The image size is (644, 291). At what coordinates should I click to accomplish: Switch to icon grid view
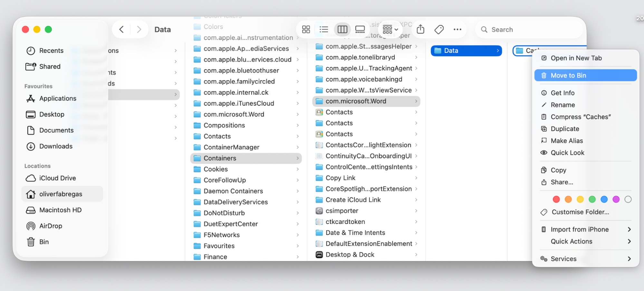[306, 30]
